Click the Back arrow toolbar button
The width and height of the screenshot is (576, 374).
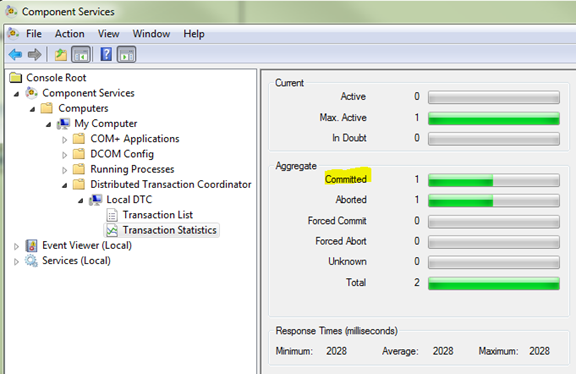coord(15,55)
